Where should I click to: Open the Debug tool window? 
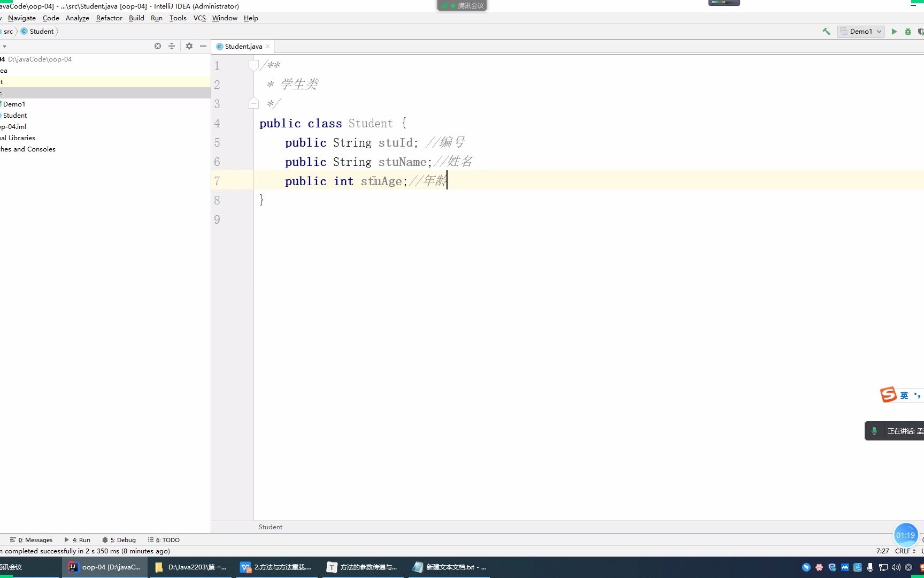tap(119, 540)
